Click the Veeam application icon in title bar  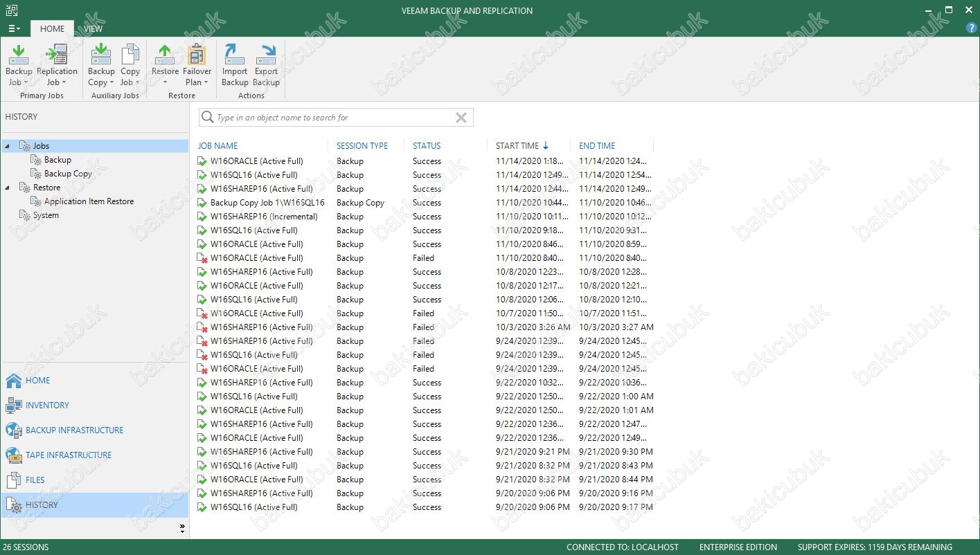[x=10, y=10]
